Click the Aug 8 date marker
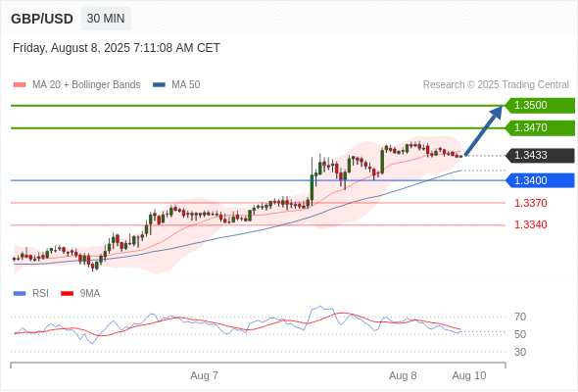 (403, 375)
